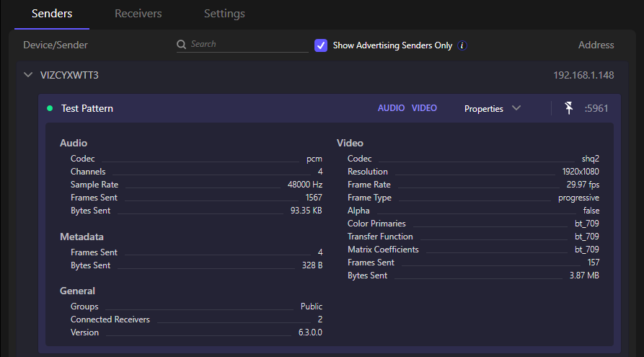Uncheck Show Advertising Senders Only checkbox
Image resolution: width=644 pixels, height=357 pixels.
point(321,45)
